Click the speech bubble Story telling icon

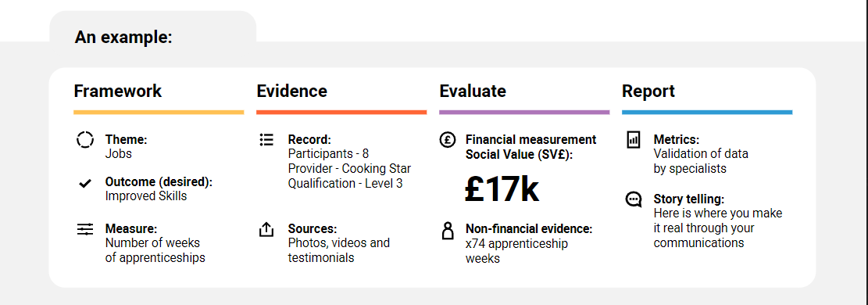click(x=634, y=199)
